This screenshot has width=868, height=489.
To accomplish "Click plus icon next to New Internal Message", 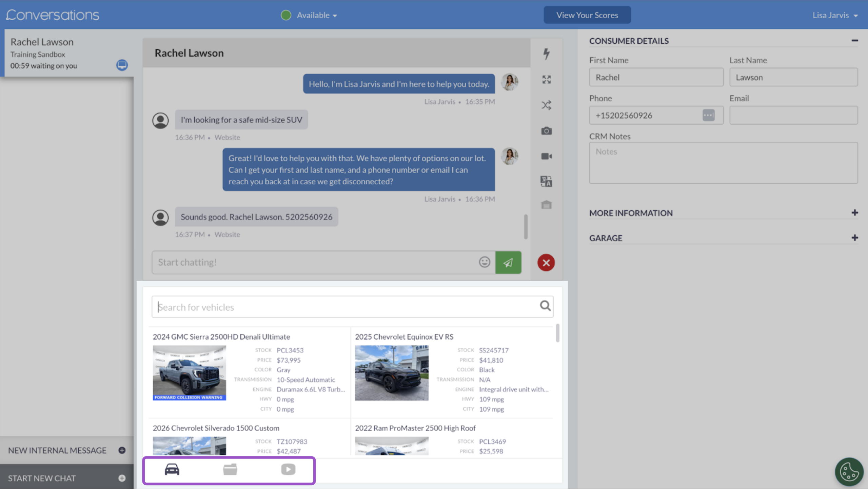I will (122, 450).
